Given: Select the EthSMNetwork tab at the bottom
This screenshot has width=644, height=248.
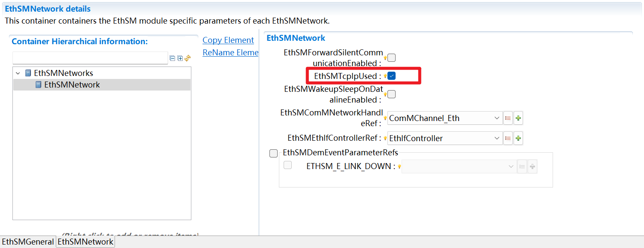Looking at the screenshot, I should pyautogui.click(x=85, y=242).
